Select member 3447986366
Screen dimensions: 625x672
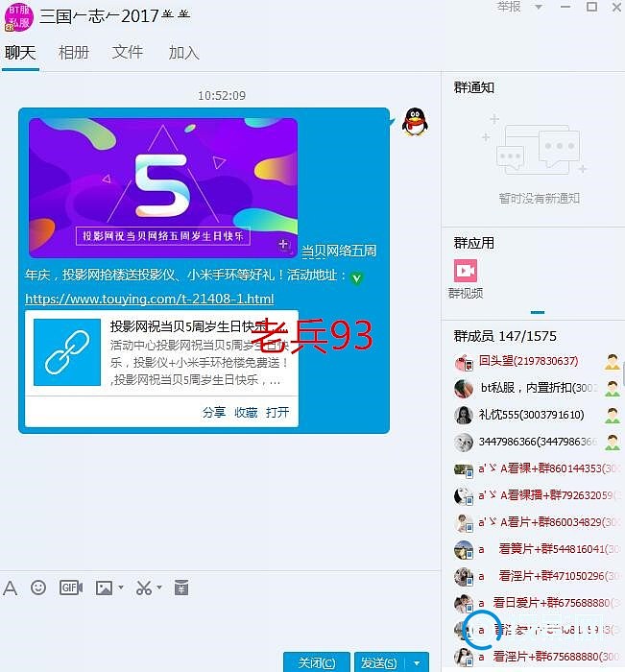coord(537,442)
